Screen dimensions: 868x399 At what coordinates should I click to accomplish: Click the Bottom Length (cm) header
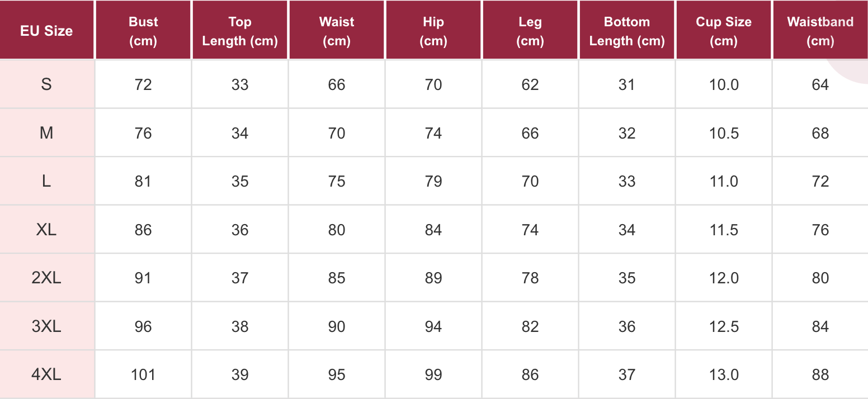click(627, 31)
